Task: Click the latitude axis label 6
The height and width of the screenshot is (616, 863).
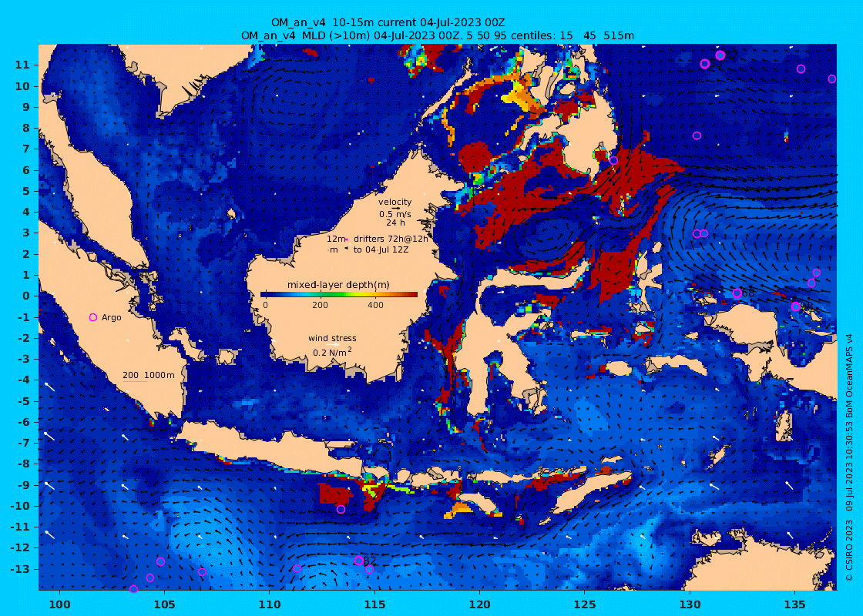Action: point(26,170)
